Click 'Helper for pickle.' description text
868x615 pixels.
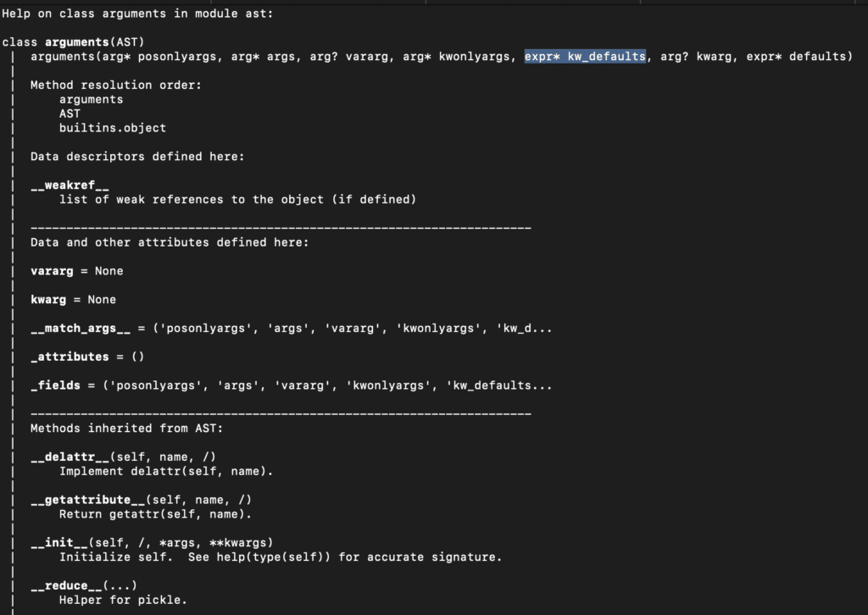123,600
